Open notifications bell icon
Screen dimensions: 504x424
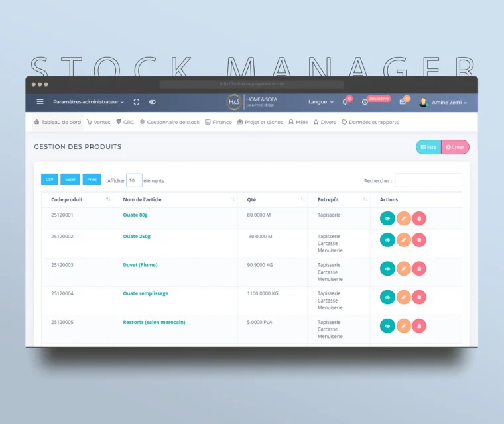pos(346,102)
